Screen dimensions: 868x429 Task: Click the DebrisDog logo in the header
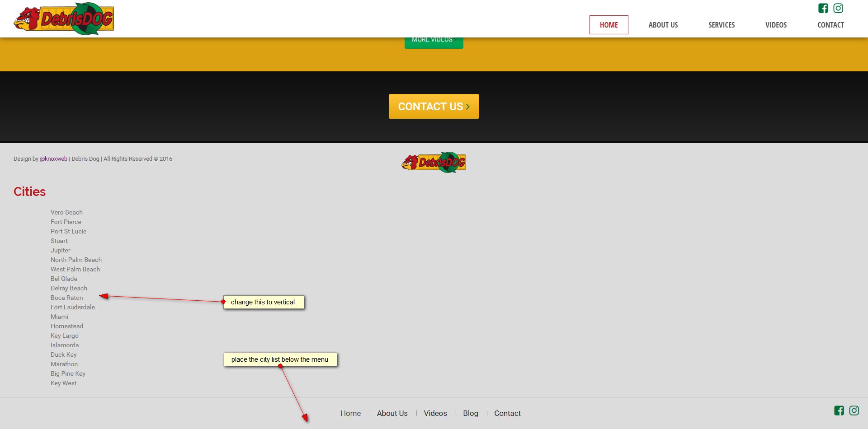pos(64,19)
